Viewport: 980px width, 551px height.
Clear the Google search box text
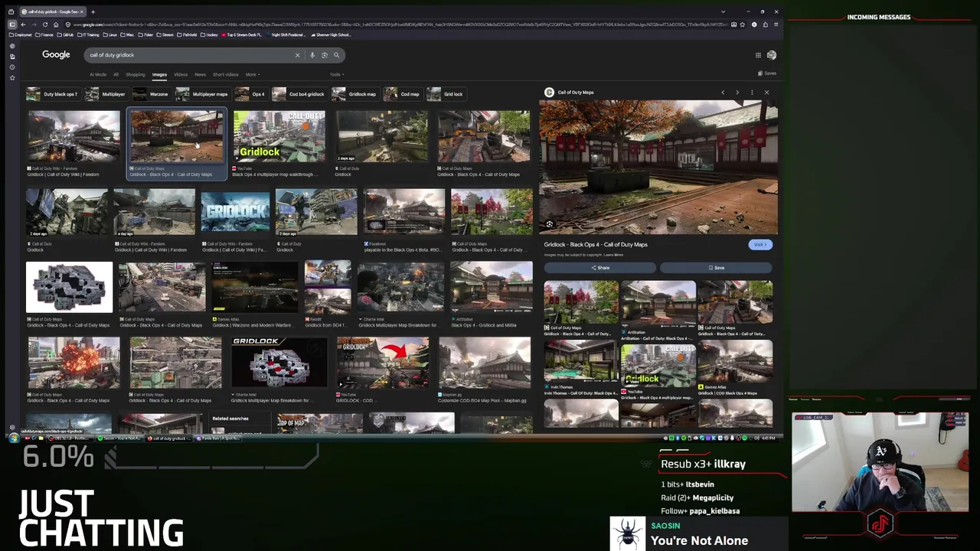[x=297, y=55]
